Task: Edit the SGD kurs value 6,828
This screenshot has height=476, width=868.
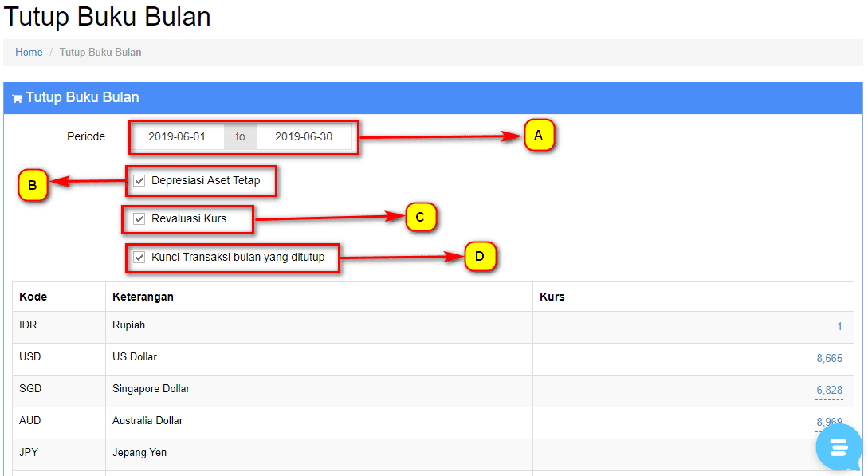Action: pos(829,391)
